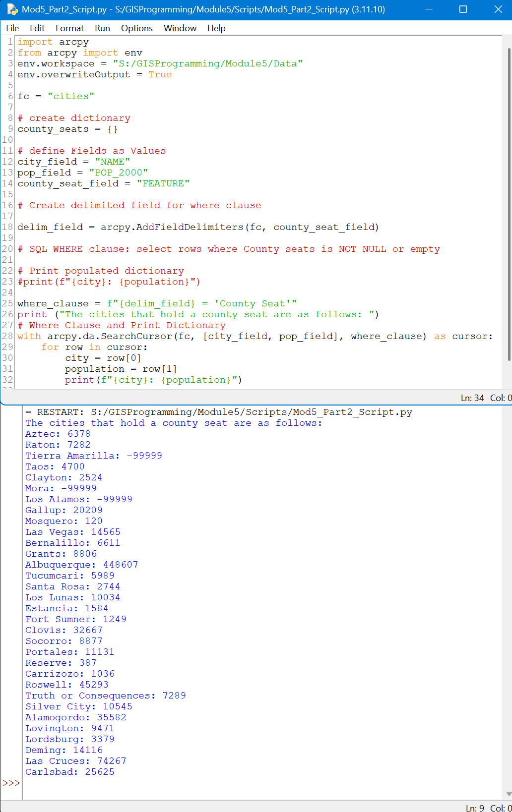Click the editor vertical scrollbar thumb
512x812 pixels.
click(509, 204)
